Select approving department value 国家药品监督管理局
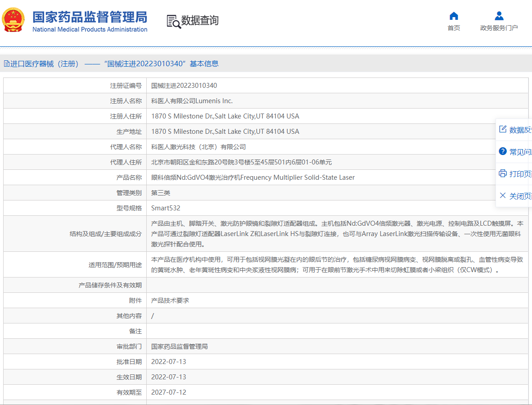532x405 pixels. click(x=179, y=346)
